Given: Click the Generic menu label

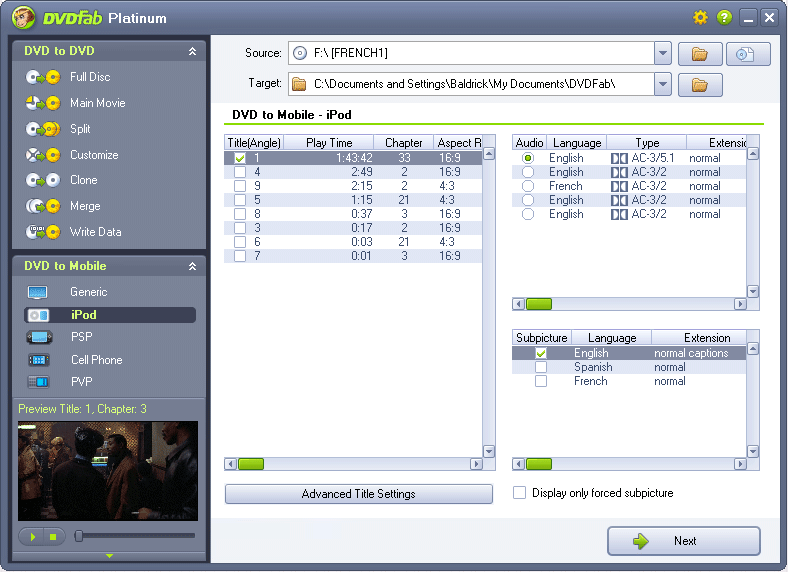Looking at the screenshot, I should coord(88,292).
